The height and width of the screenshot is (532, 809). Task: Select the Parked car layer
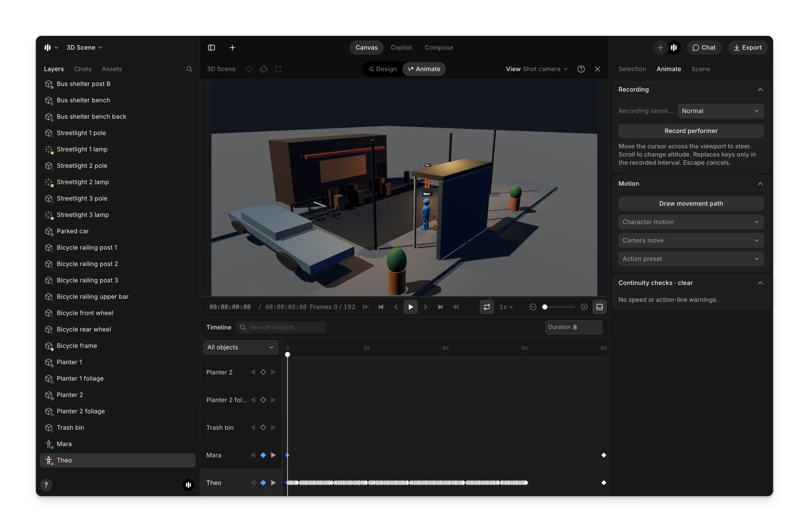118,232
